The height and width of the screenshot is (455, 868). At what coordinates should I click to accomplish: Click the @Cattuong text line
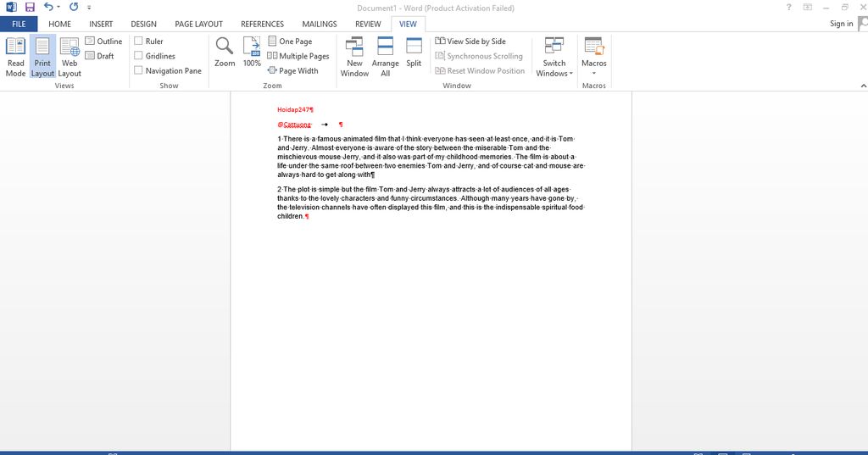pos(294,125)
